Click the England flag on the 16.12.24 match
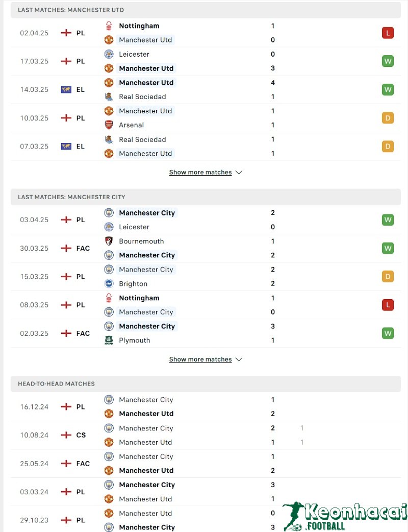This screenshot has width=408, height=532. [66, 407]
